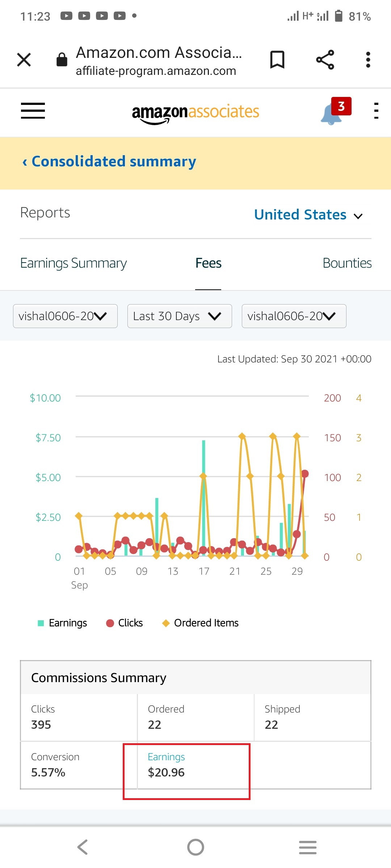Tap the first YouTube notification icon

(x=66, y=16)
